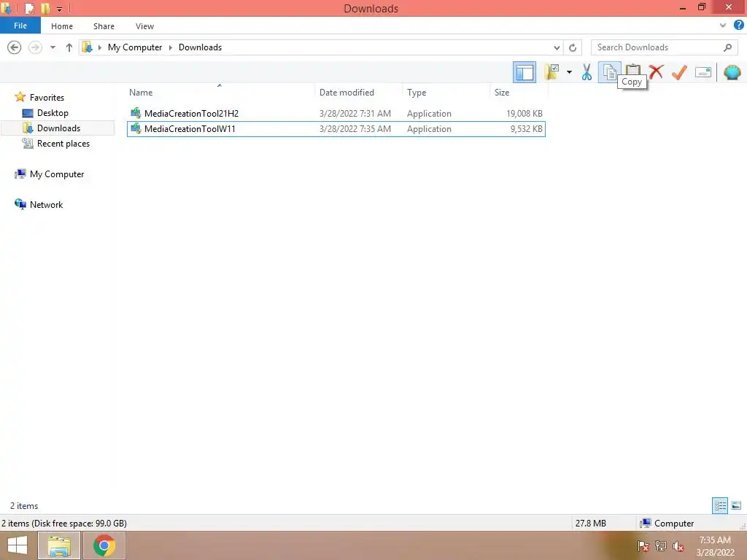The width and height of the screenshot is (747, 560).
Task: Open Recent places in Favorites
Action: click(63, 144)
